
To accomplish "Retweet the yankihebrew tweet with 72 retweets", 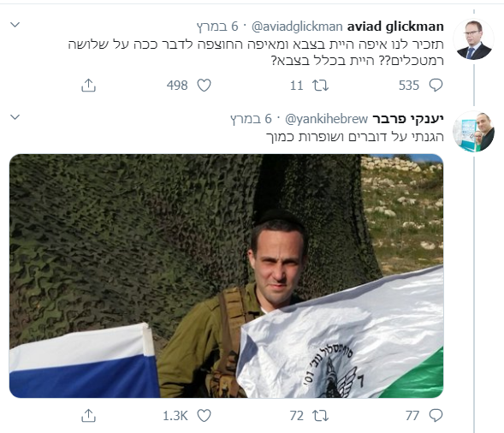I will (321, 416).
